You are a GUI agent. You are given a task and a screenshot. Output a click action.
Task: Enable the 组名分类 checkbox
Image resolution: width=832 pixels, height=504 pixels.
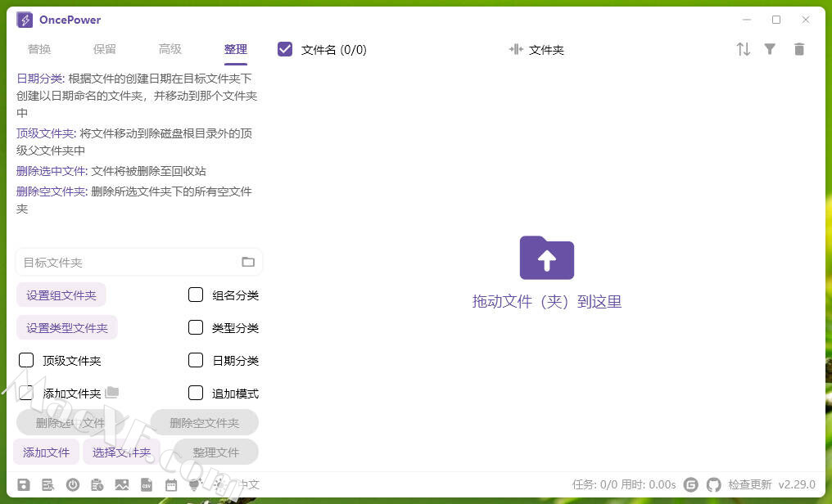(196, 295)
